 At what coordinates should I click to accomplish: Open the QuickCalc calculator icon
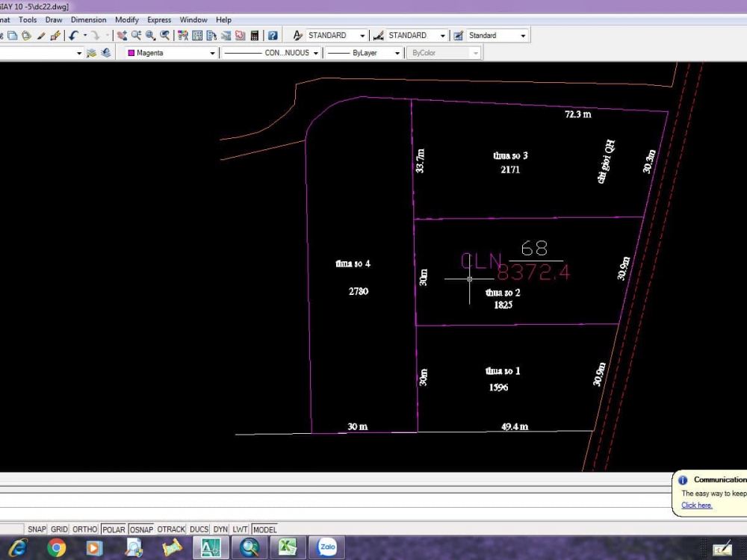(x=255, y=35)
